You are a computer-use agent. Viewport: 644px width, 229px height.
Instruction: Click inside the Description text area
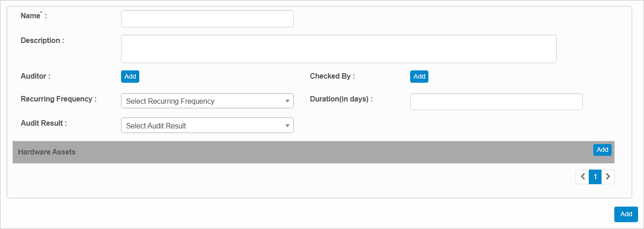click(338, 49)
